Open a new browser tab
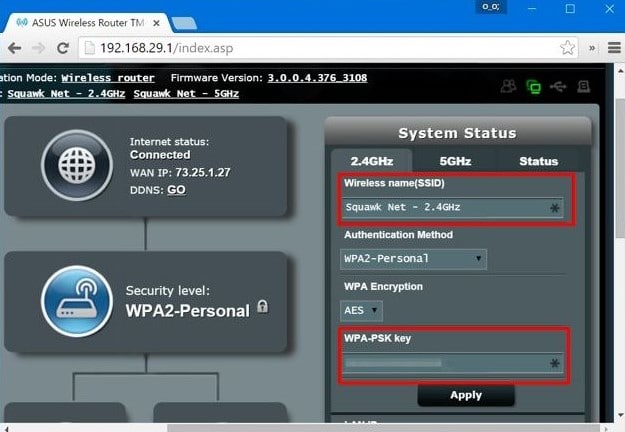Image resolution: width=625 pixels, height=432 pixels. coord(184,23)
